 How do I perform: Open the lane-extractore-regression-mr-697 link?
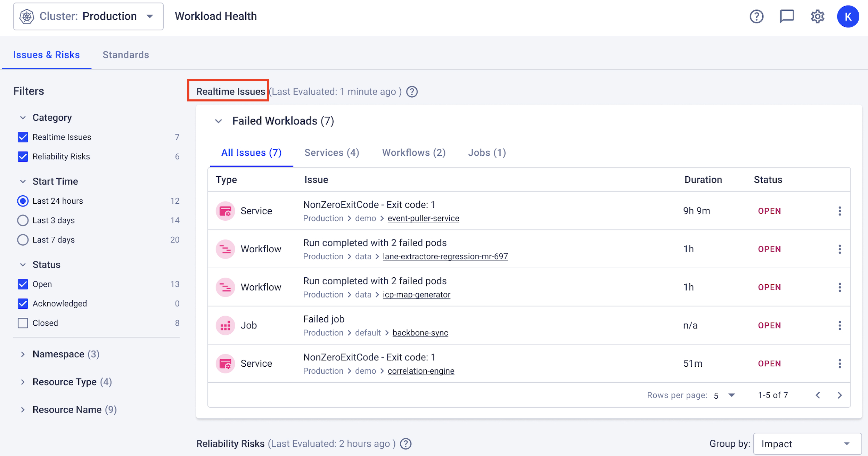445,256
